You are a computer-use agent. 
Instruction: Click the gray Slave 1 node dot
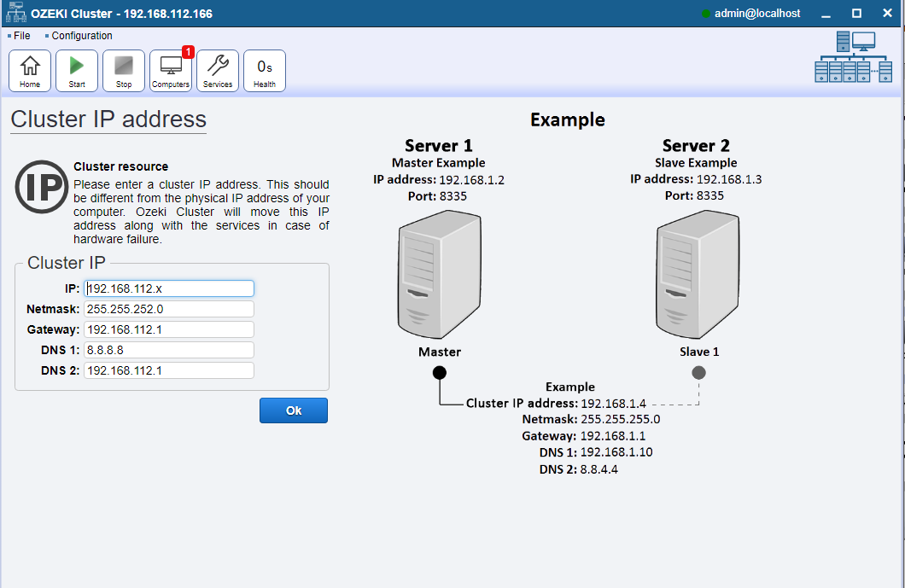(x=699, y=373)
